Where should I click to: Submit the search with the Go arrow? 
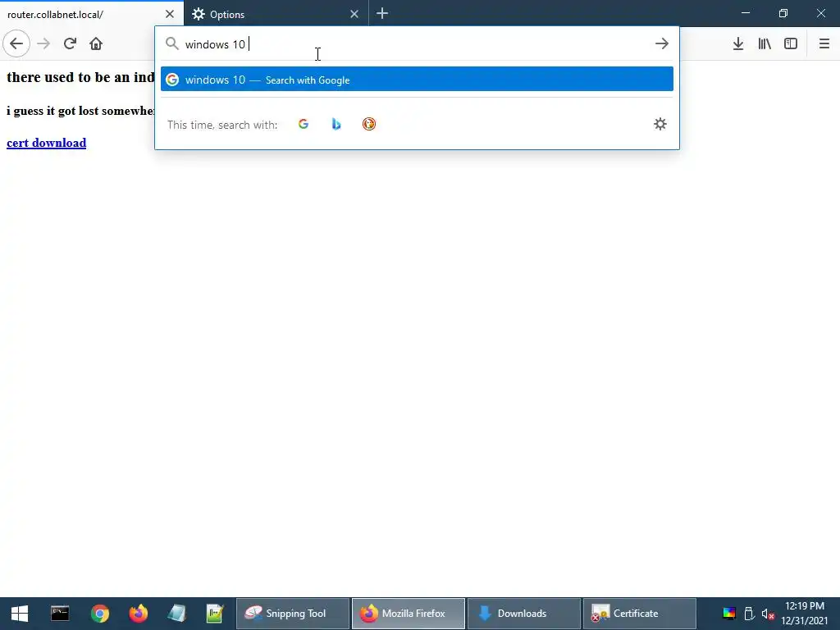(x=662, y=43)
